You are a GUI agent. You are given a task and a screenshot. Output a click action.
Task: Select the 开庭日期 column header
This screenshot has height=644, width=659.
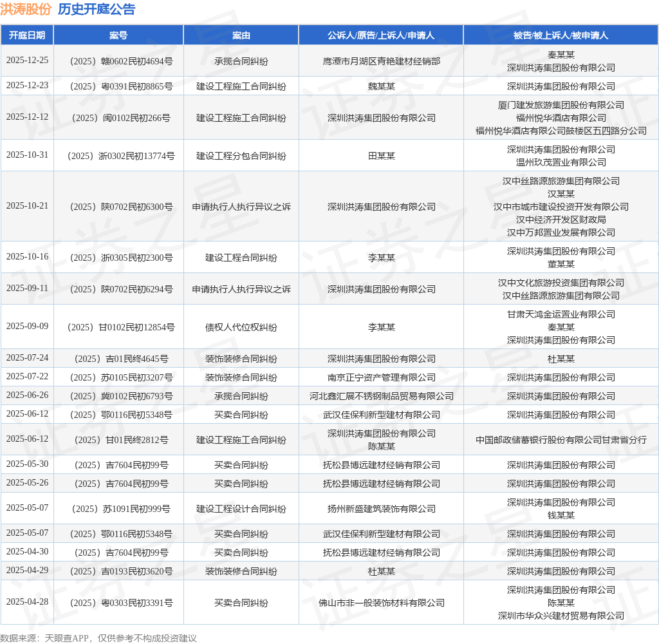27,35
